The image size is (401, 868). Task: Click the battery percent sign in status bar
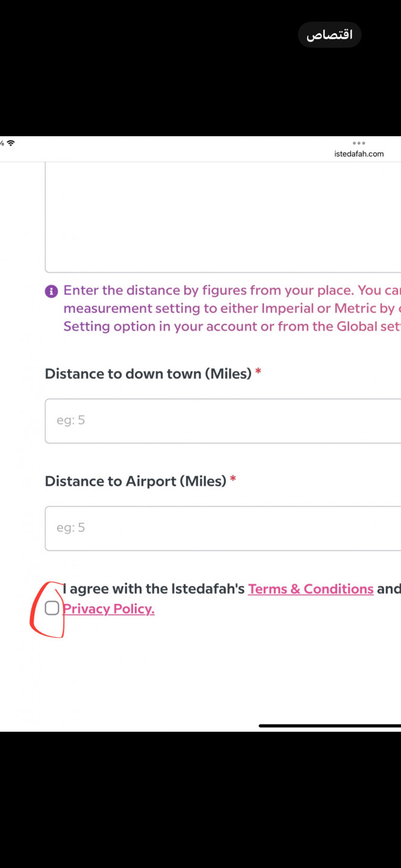2,143
